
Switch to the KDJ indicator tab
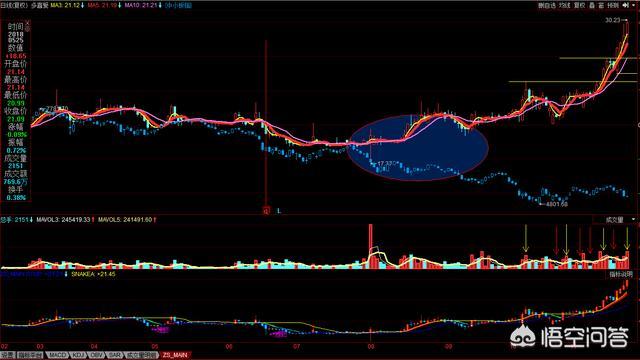[78, 355]
